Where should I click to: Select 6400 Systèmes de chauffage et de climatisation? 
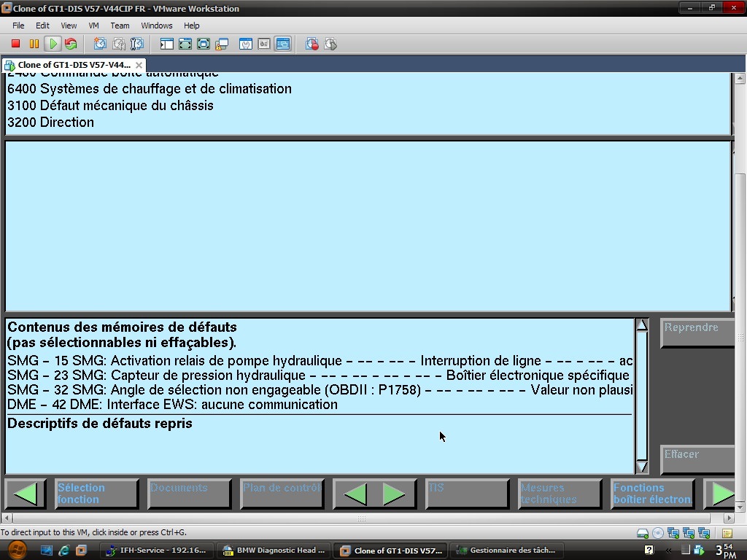149,88
